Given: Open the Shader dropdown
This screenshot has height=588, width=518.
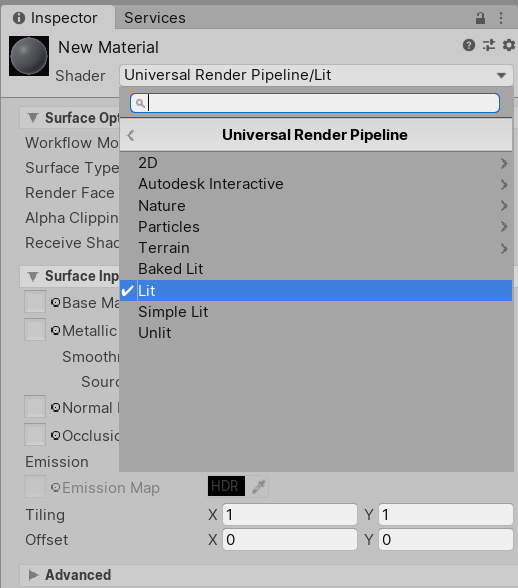Looking at the screenshot, I should tap(316, 75).
